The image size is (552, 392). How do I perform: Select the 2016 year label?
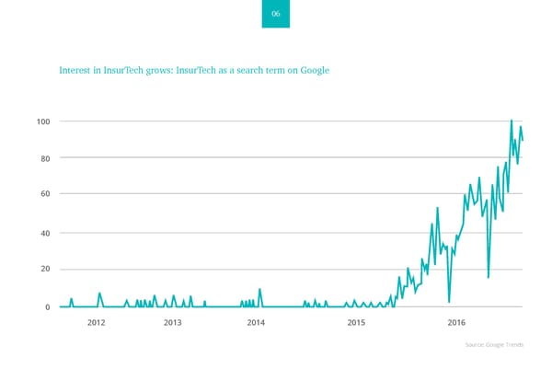point(456,322)
